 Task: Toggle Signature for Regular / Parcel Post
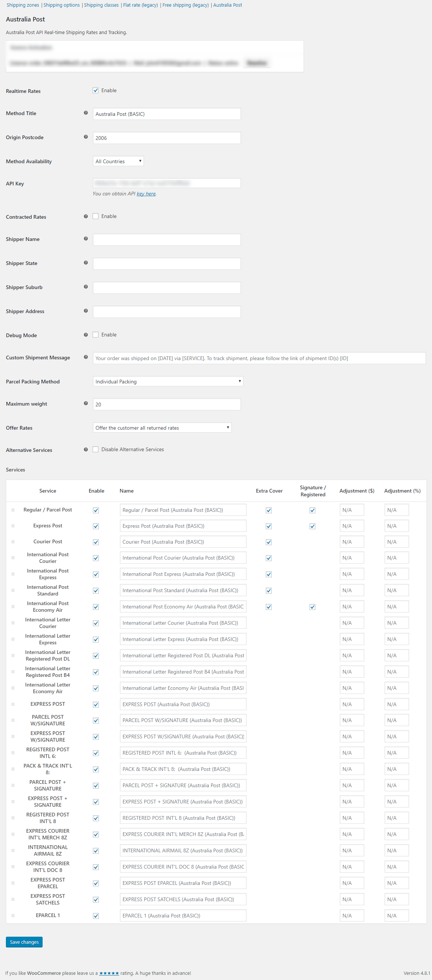click(312, 511)
